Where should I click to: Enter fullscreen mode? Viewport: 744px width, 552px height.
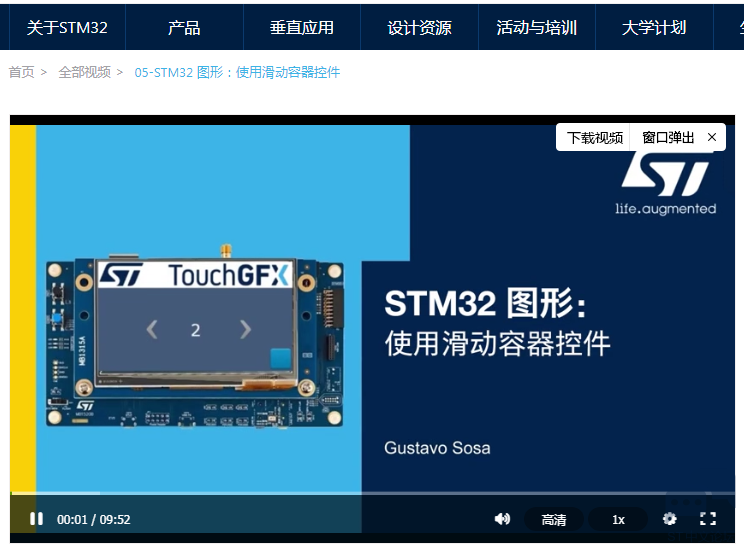click(x=708, y=519)
